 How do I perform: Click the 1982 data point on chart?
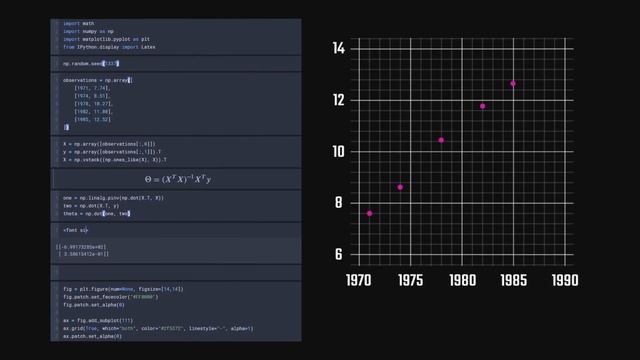[482, 106]
